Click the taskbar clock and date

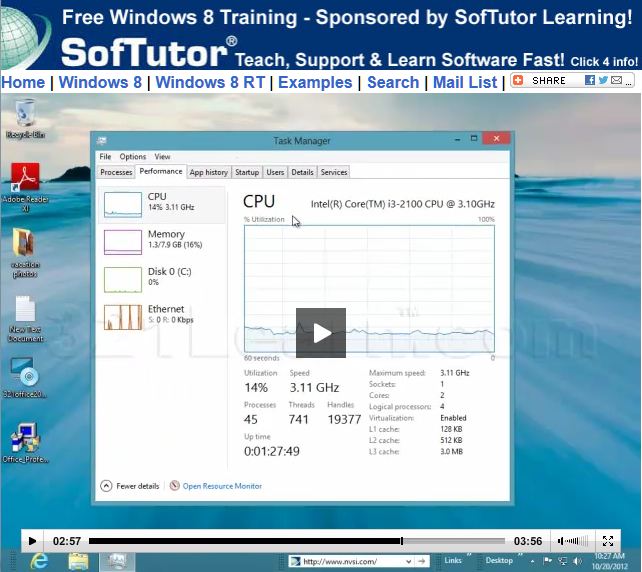pos(610,561)
